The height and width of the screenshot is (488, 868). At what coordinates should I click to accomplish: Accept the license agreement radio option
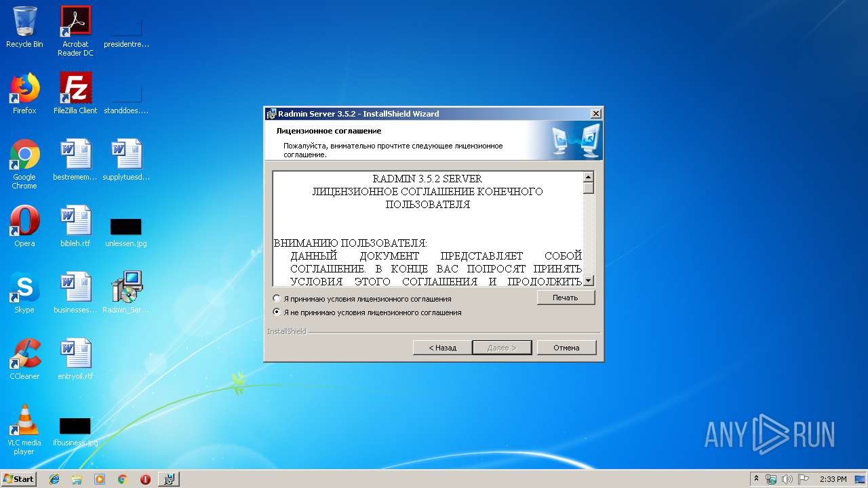pos(276,298)
